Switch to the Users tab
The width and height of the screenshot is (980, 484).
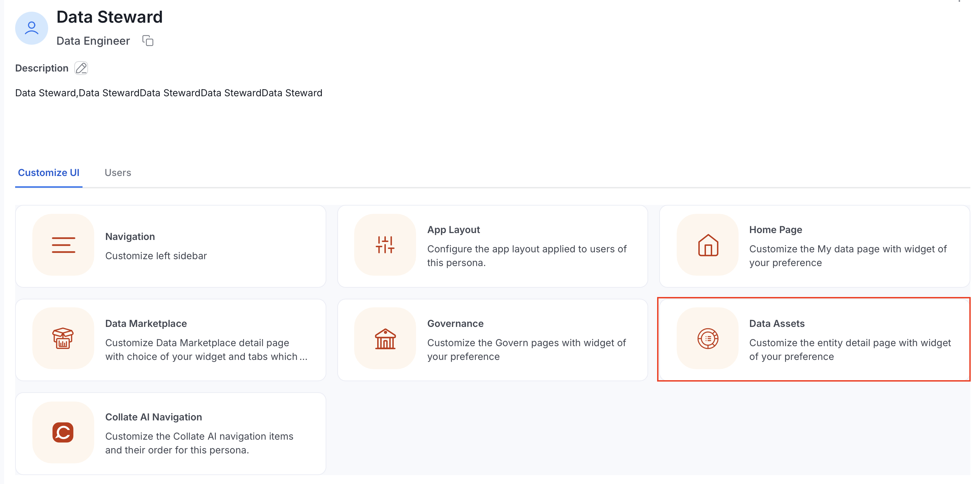[x=118, y=173]
